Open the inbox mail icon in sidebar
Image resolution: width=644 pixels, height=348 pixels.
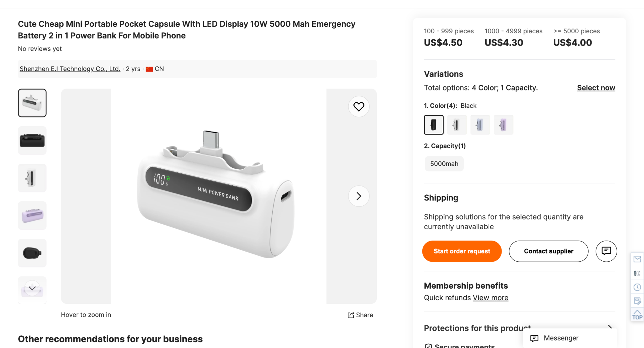coord(637,259)
